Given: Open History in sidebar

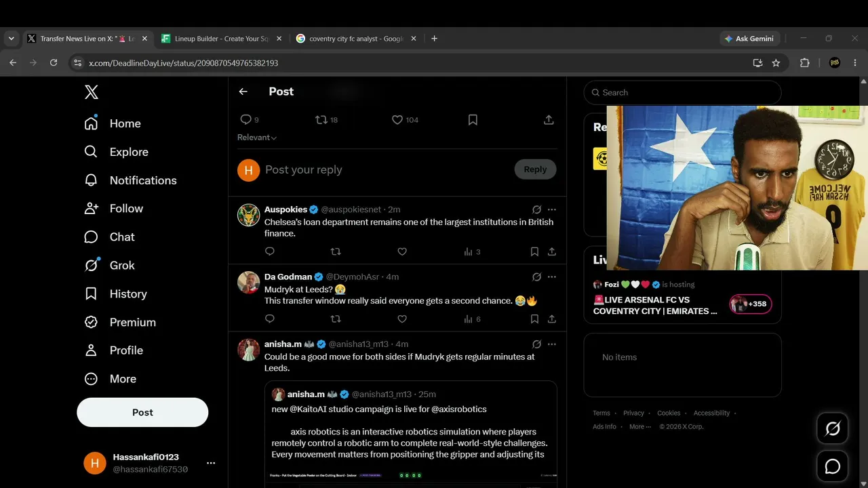Looking at the screenshot, I should click(115, 293).
